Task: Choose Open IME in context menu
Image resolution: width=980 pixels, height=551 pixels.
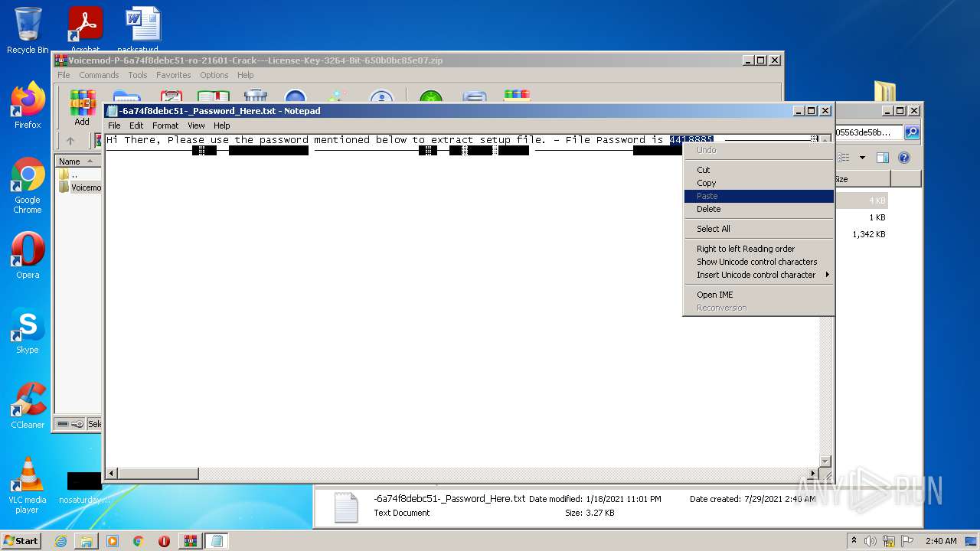Action: point(757,295)
